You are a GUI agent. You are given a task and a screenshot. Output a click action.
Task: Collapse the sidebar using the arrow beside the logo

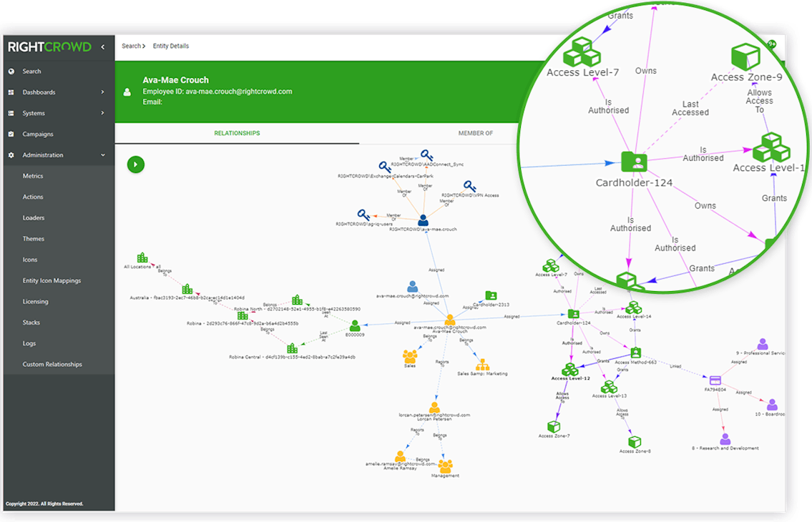click(x=102, y=47)
